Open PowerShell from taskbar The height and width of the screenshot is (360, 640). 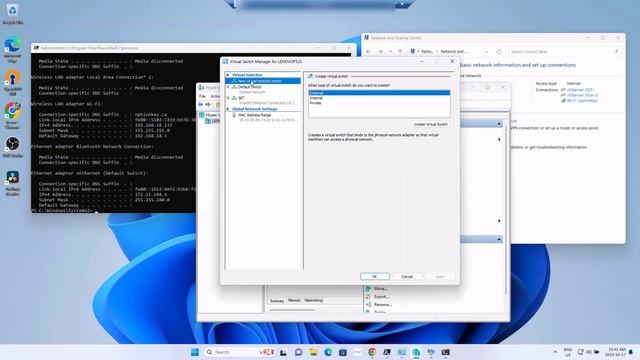(x=387, y=352)
